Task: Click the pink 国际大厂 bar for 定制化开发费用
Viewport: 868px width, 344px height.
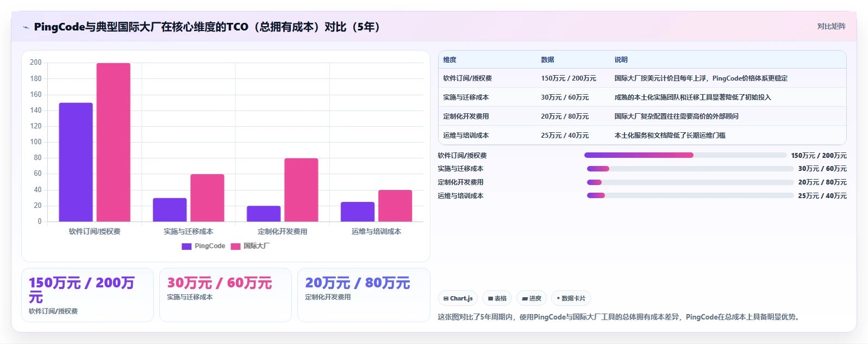Action: click(x=301, y=190)
